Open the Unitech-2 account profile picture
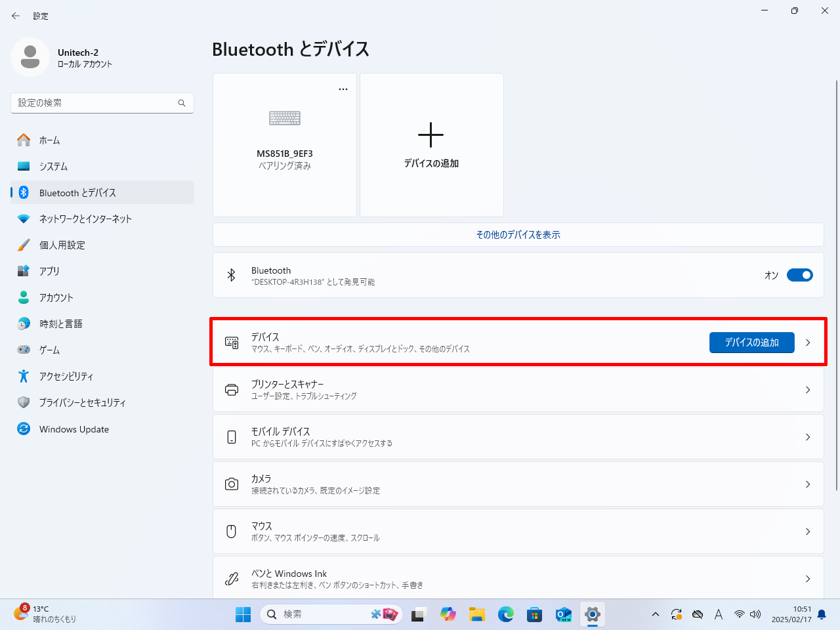The width and height of the screenshot is (840, 630). [x=30, y=57]
